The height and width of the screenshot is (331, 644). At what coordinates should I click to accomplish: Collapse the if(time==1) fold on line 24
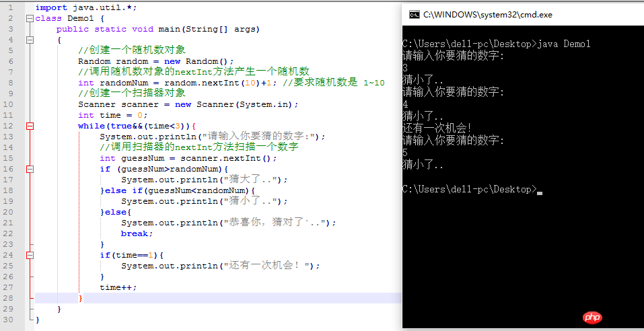click(x=29, y=256)
